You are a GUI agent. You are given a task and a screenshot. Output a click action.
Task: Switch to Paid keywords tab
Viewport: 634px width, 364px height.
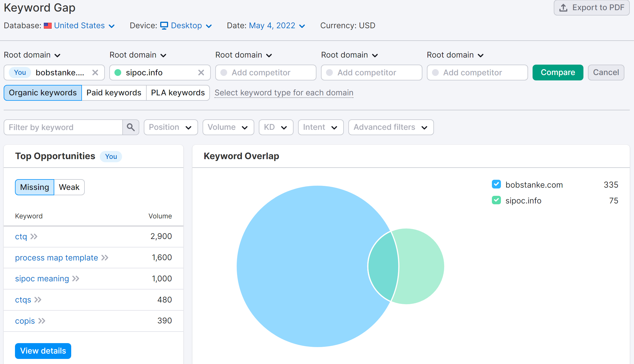tap(114, 93)
